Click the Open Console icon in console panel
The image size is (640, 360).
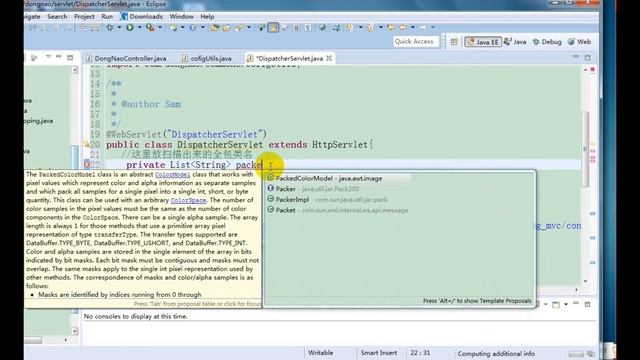click(x=556, y=304)
